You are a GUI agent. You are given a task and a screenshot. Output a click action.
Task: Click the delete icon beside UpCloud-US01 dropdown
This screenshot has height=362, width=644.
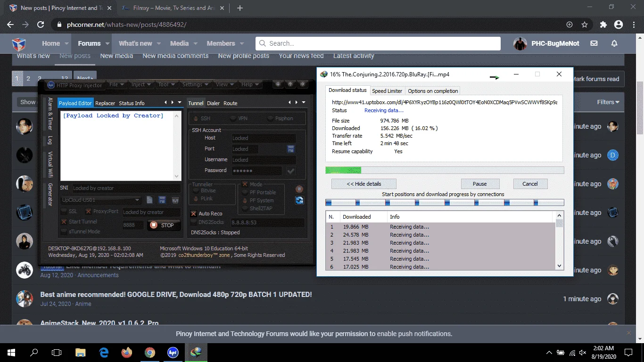pyautogui.click(x=175, y=200)
